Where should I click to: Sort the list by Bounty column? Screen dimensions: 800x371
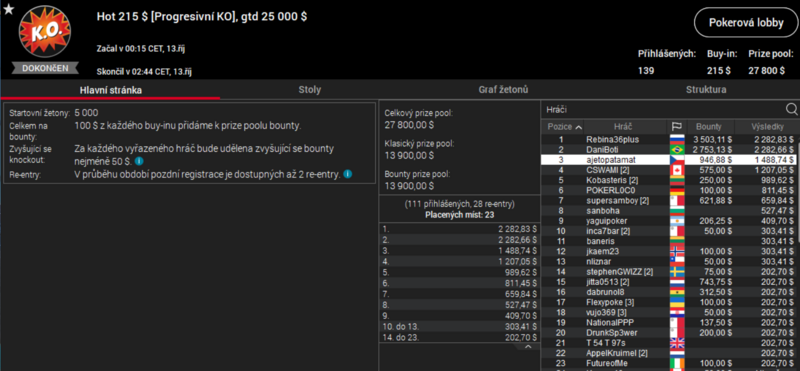(709, 127)
